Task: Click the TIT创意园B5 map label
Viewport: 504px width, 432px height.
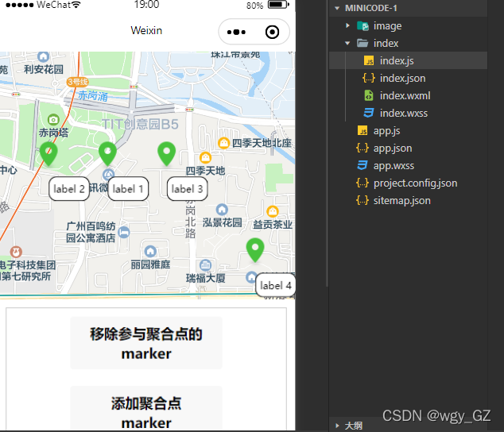Action: (140, 125)
